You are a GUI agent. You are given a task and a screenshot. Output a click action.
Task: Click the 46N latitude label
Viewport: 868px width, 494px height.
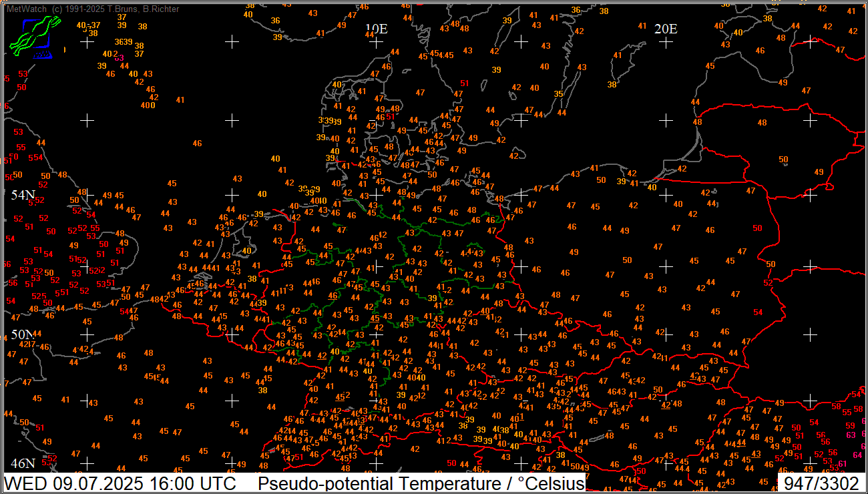click(x=23, y=464)
